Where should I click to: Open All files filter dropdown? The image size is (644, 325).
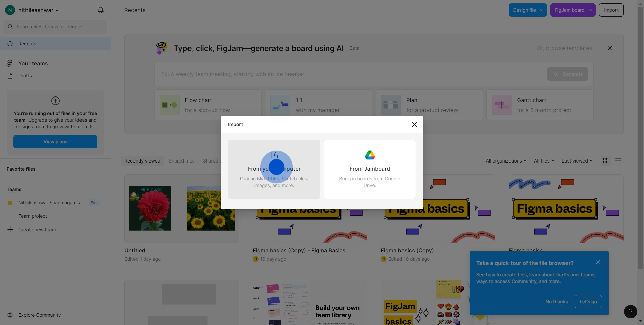point(544,161)
